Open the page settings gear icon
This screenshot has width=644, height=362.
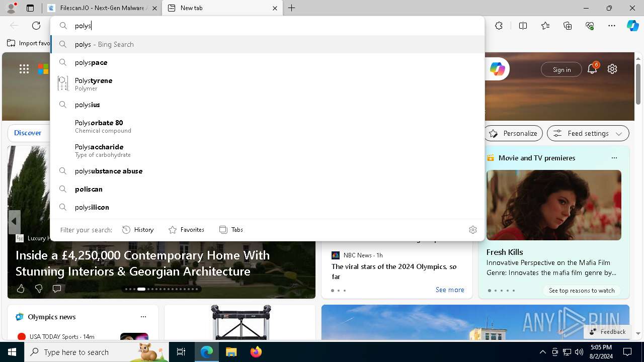[x=612, y=69]
